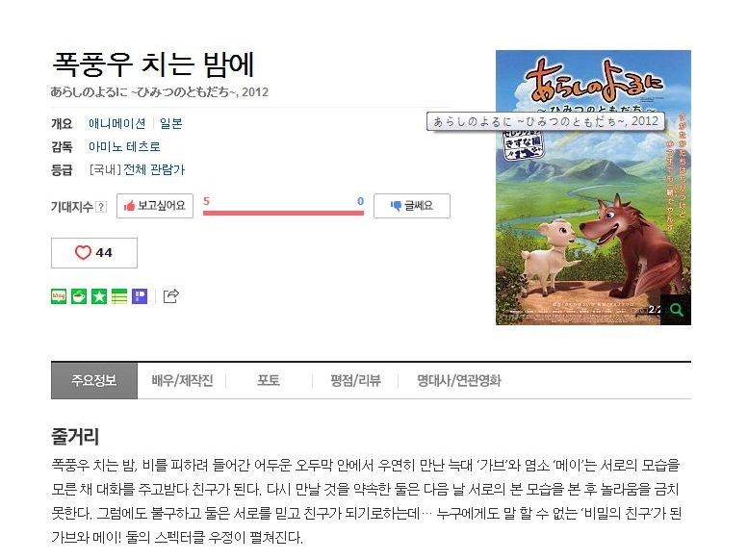Click the green star bookmark icon
Image resolution: width=748 pixels, height=560 pixels.
tap(99, 296)
